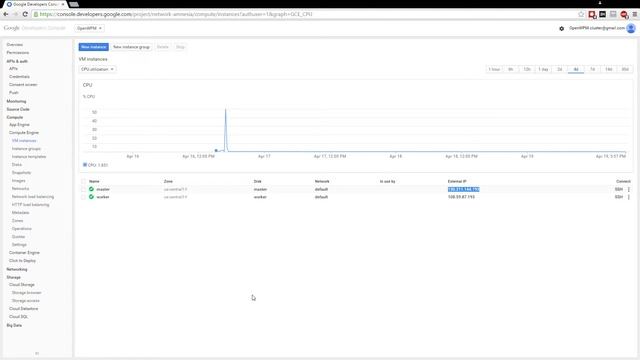Select the 6h time range
Image resolution: width=640 pixels, height=360 pixels.
tap(511, 69)
